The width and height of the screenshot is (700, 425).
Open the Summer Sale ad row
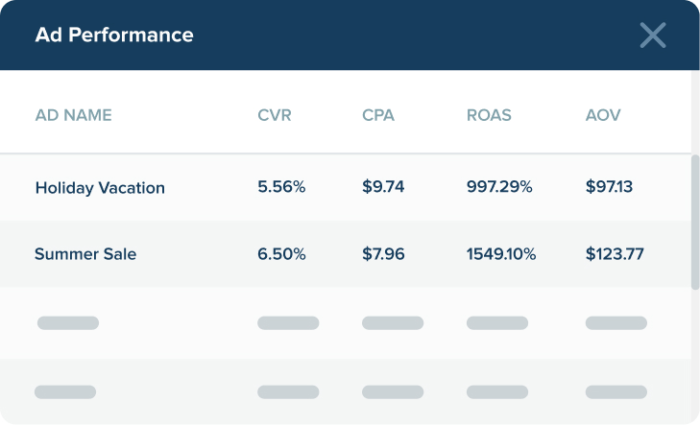pos(85,254)
